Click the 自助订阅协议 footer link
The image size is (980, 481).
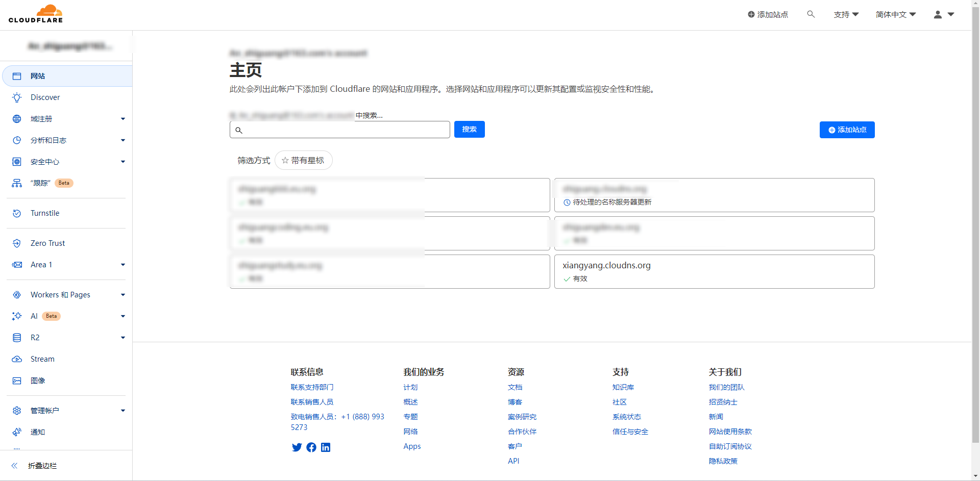(730, 446)
